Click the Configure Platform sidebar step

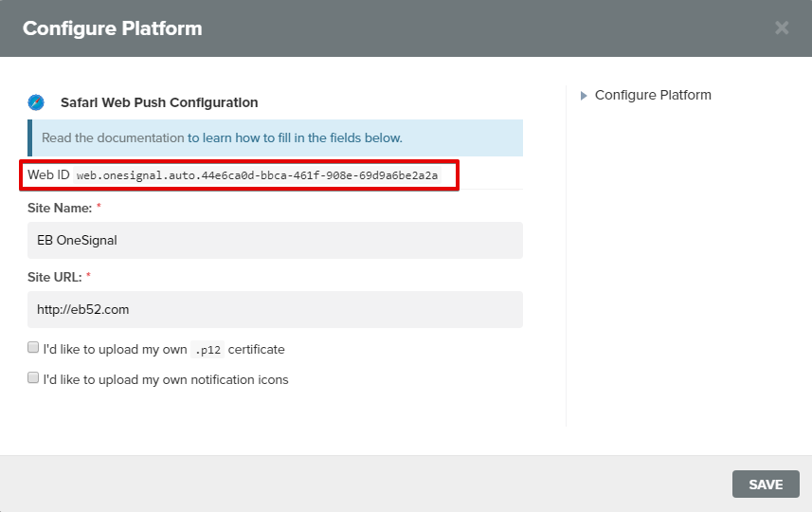pos(653,96)
